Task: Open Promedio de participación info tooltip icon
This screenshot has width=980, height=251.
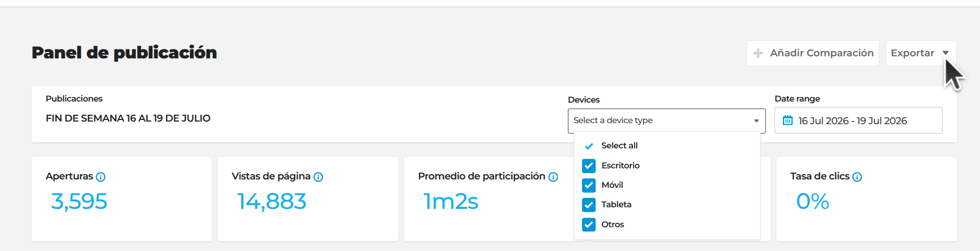Action: pyautogui.click(x=553, y=177)
